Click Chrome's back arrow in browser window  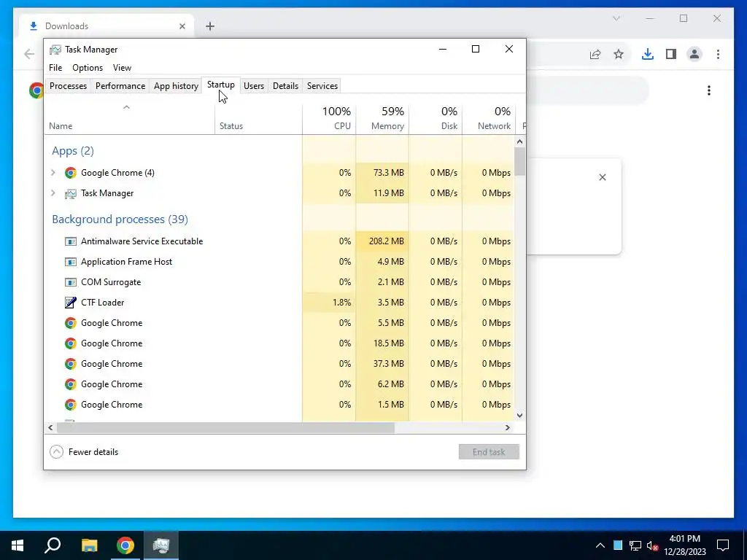pos(29,54)
